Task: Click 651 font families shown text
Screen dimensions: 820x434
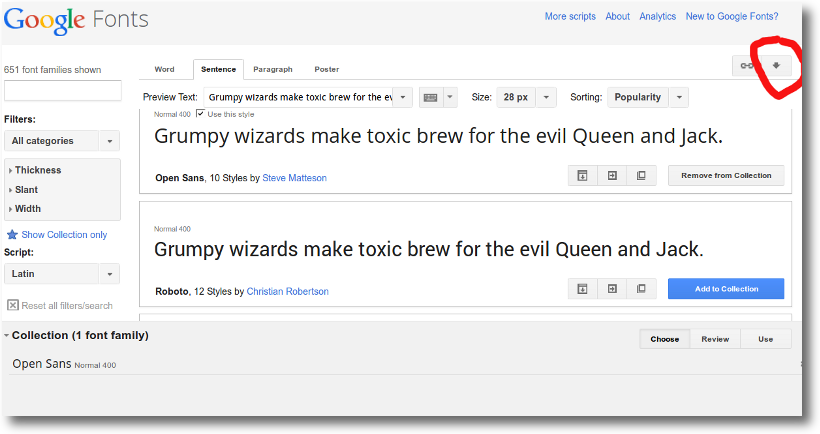Action: (x=53, y=70)
